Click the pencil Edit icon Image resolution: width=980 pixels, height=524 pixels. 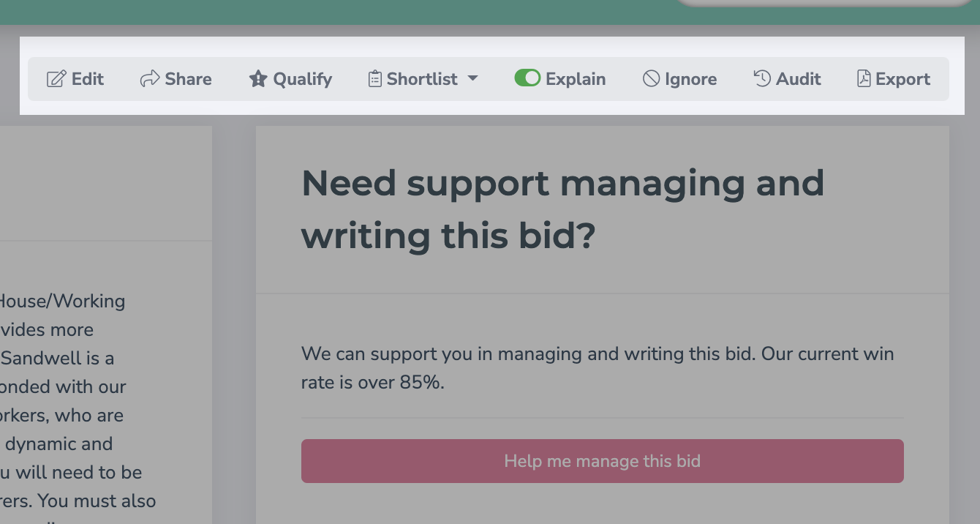point(56,79)
